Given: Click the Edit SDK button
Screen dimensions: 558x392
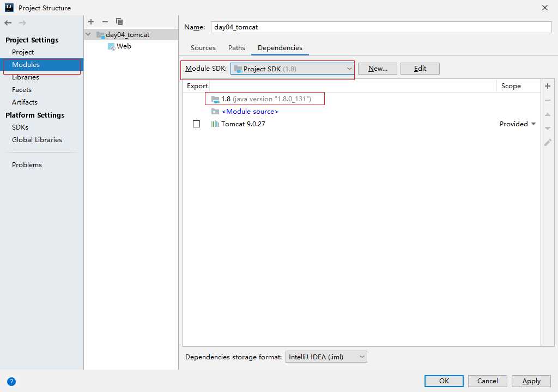Looking at the screenshot, I should [420, 69].
